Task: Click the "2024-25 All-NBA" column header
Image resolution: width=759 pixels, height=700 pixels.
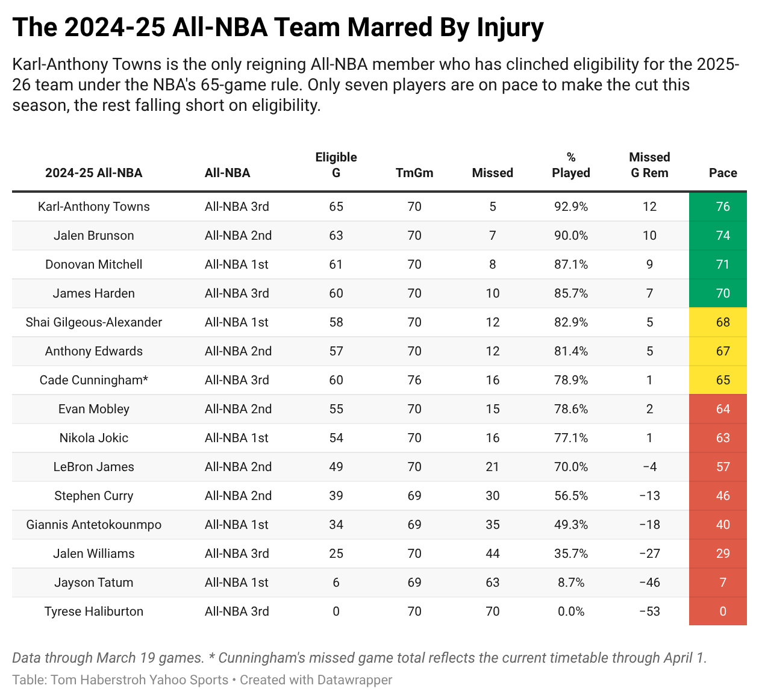Action: click(x=94, y=173)
